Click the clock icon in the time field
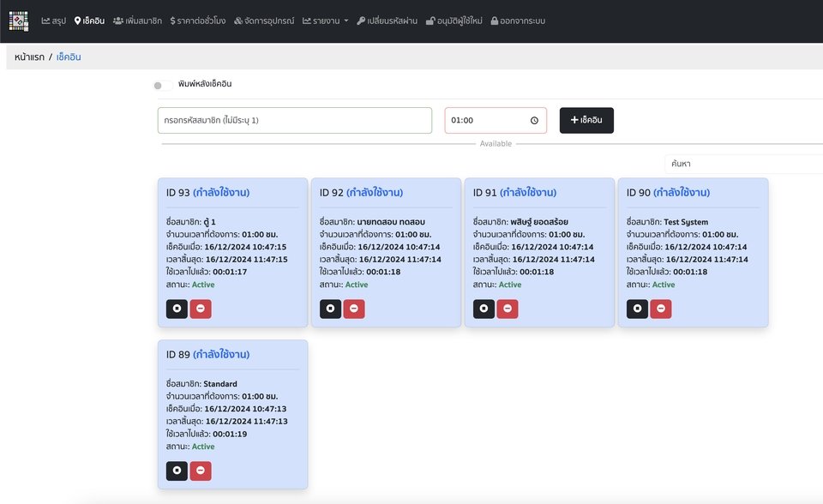This screenshot has height=504, width=823. 534,120
